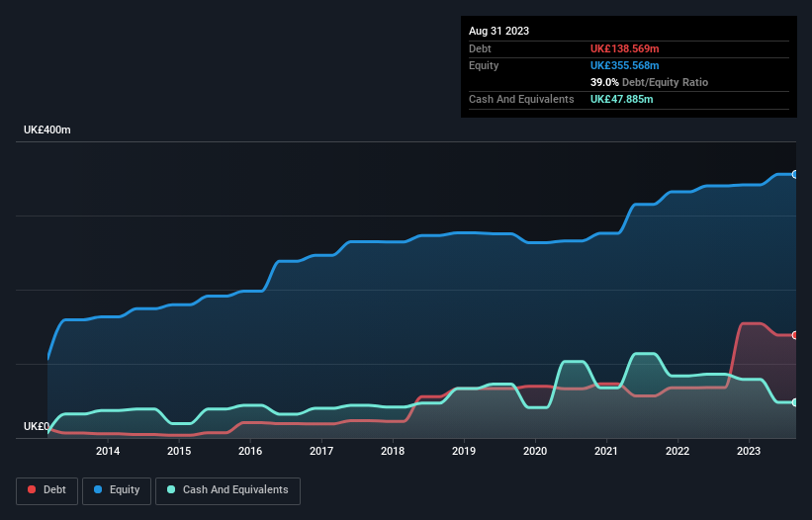Click the 2017 x-axis label

[321, 451]
